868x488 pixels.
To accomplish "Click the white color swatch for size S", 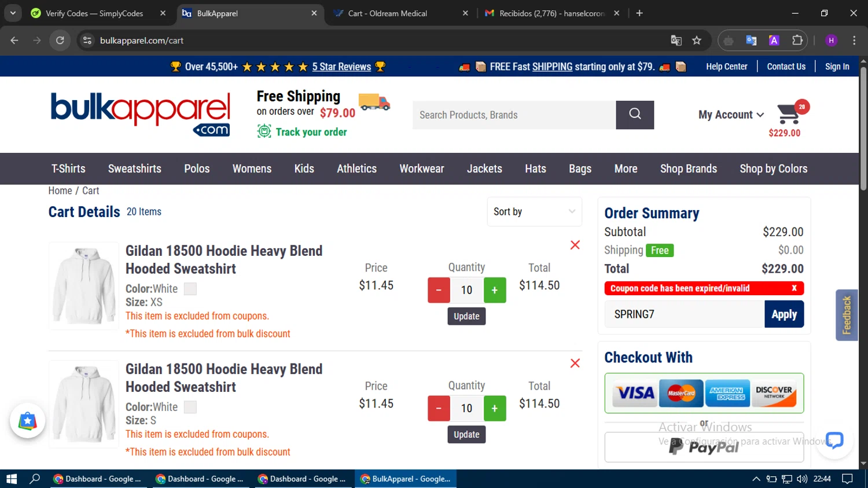I will pos(190,407).
